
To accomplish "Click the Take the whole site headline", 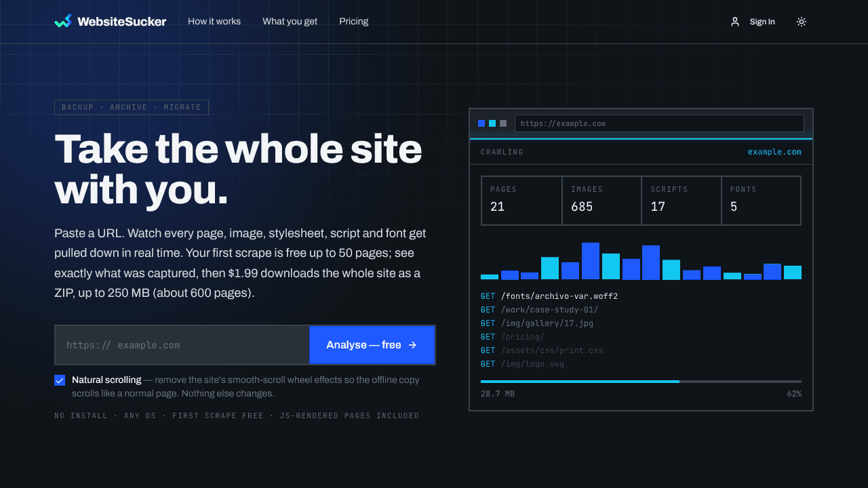I will click(238, 169).
